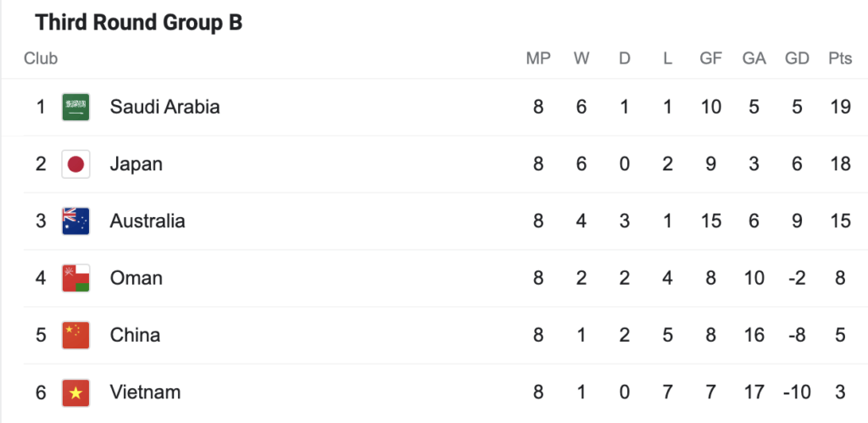Click the Club column header
The image size is (868, 423).
[41, 58]
